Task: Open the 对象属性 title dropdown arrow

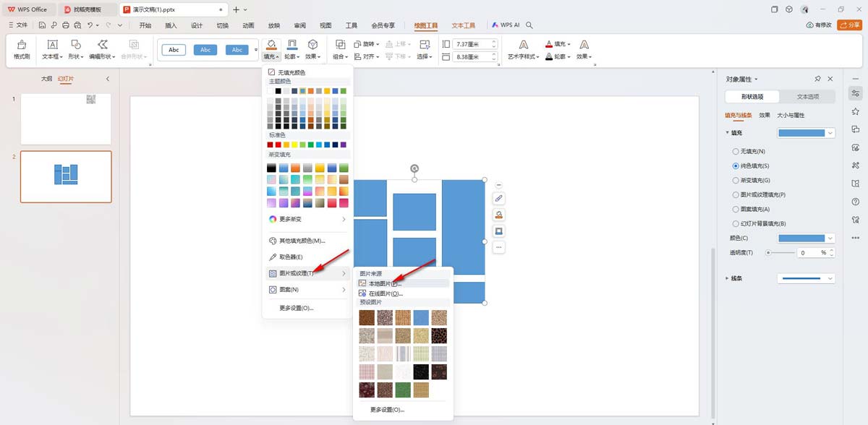Action: 756,79
